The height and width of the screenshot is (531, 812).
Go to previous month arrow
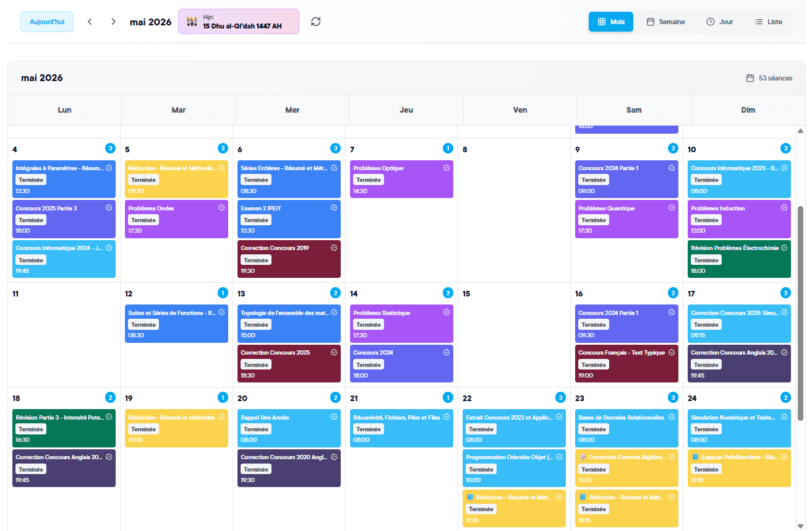[x=90, y=22]
